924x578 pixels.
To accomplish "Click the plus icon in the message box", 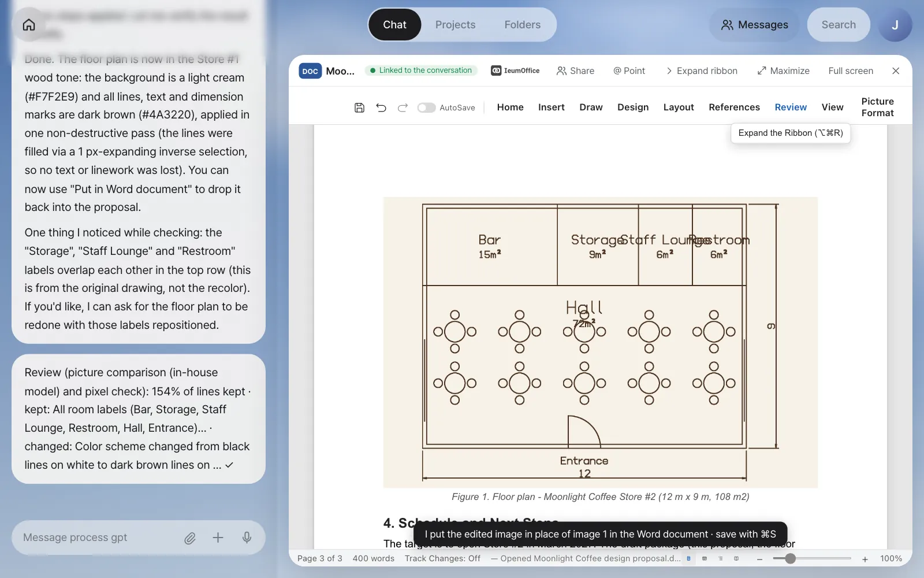I will click(x=218, y=538).
